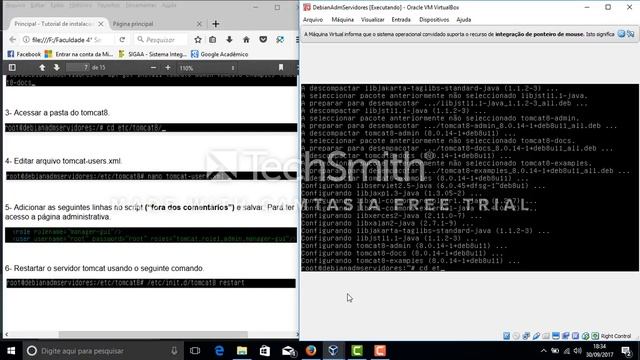This screenshot has height=360, width=640.
Task: Open Camtasia recorder orange taskbar icon
Action: point(380,351)
